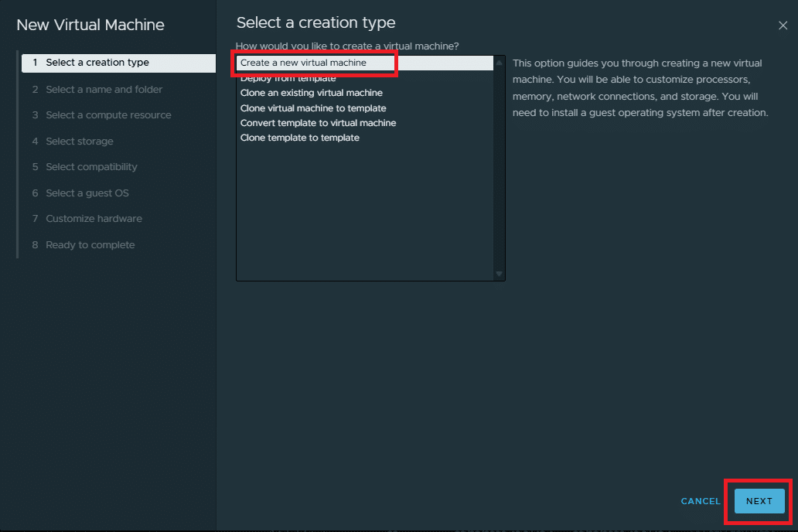798x532 pixels.
Task: Click the Next button
Action: [759, 501]
